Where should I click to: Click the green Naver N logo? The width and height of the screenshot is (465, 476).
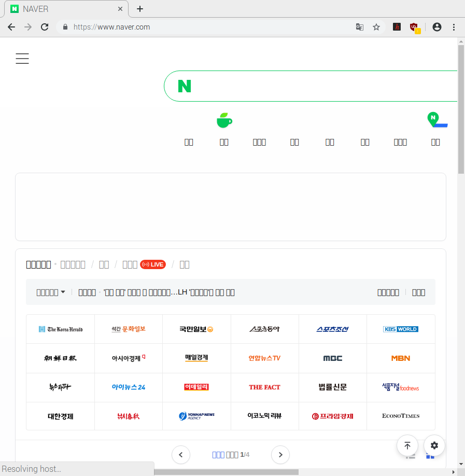184,86
